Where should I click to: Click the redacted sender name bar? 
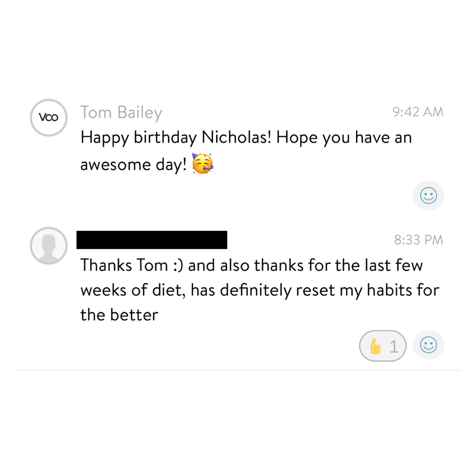pos(152,240)
